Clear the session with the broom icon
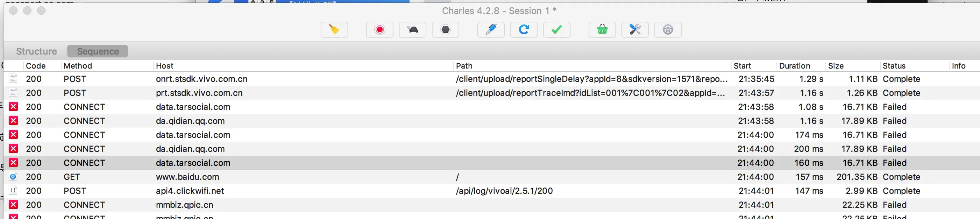 click(334, 30)
